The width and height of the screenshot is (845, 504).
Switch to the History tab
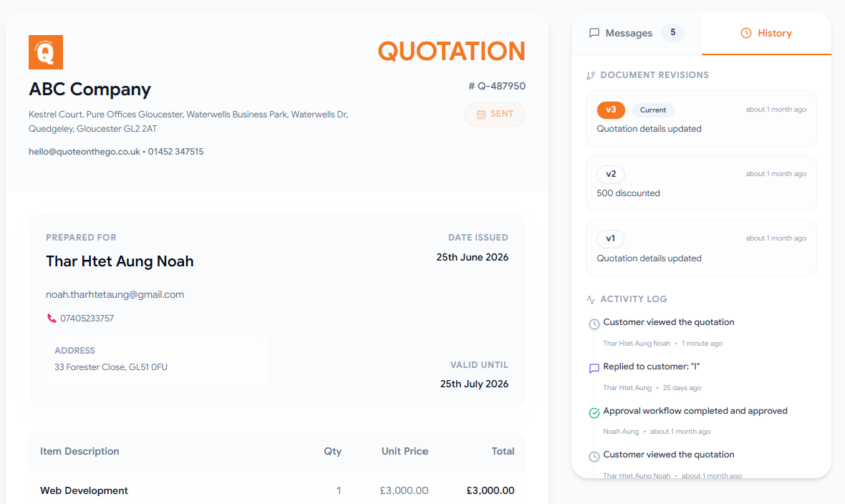click(766, 33)
